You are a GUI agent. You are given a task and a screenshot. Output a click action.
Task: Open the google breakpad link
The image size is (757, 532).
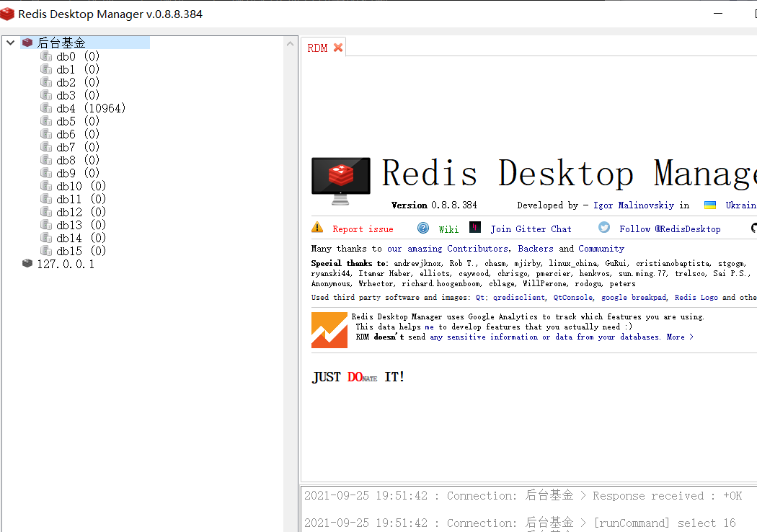634,298
